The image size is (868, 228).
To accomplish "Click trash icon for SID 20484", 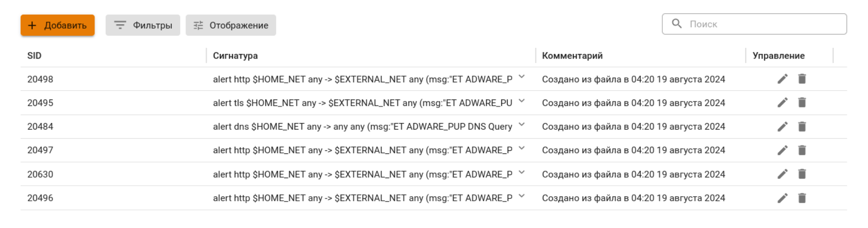I will [x=802, y=127].
